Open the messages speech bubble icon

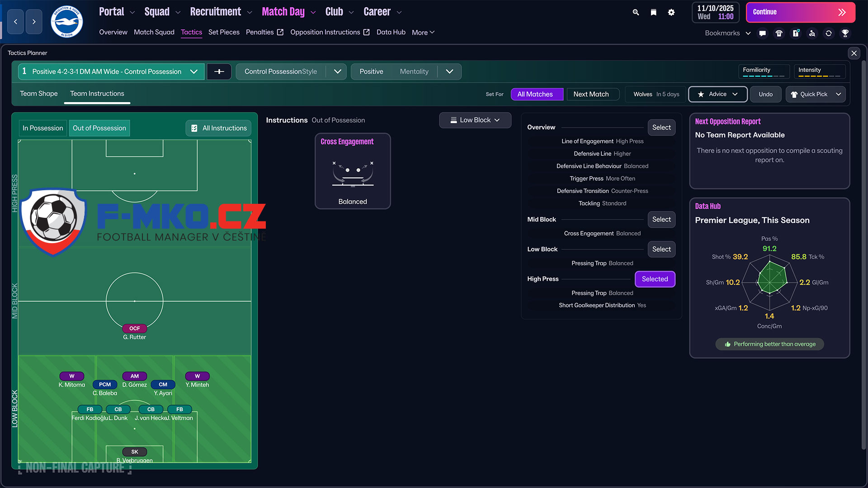click(763, 33)
